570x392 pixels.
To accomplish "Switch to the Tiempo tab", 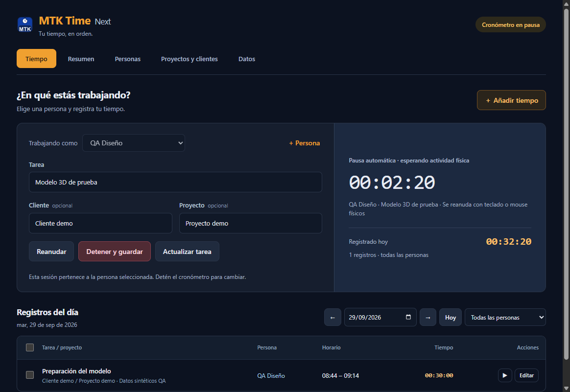I will [x=36, y=59].
